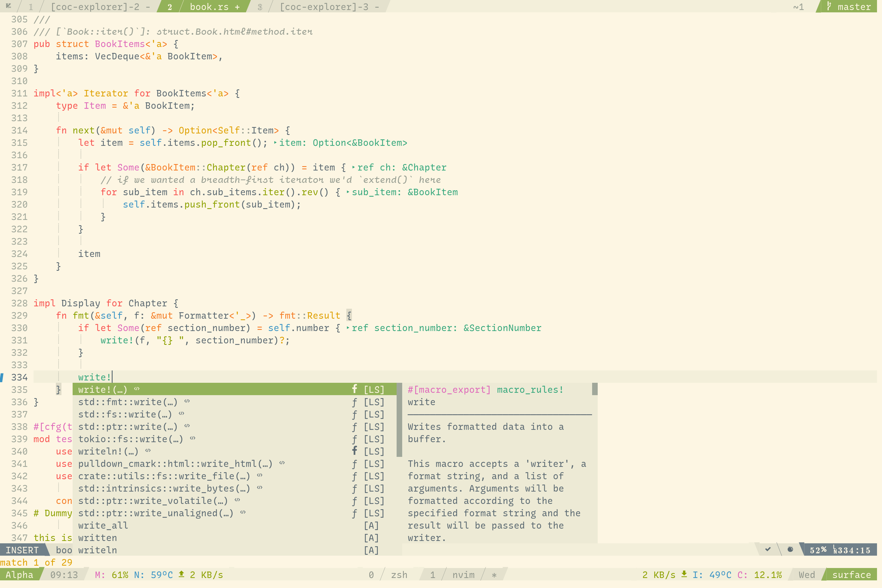Image resolution: width=882 pixels, height=588 pixels.
Task: Click the completion popup scrollbar thumb
Action: [x=399, y=420]
